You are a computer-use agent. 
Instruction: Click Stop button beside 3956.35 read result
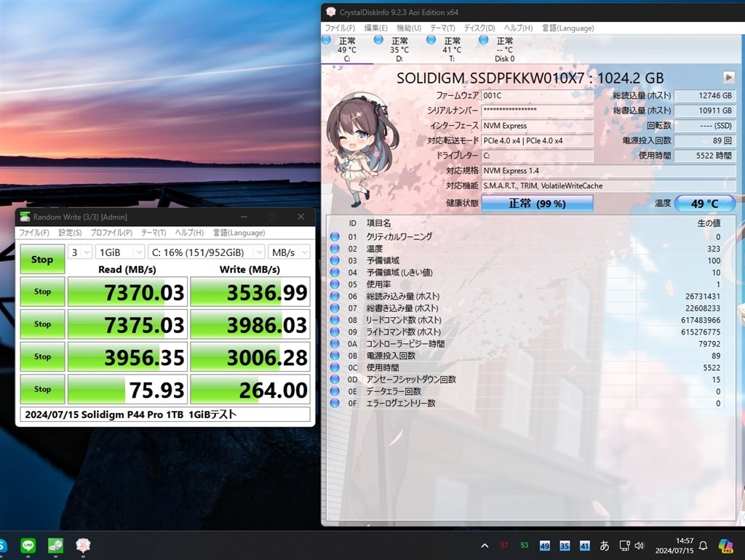(42, 356)
